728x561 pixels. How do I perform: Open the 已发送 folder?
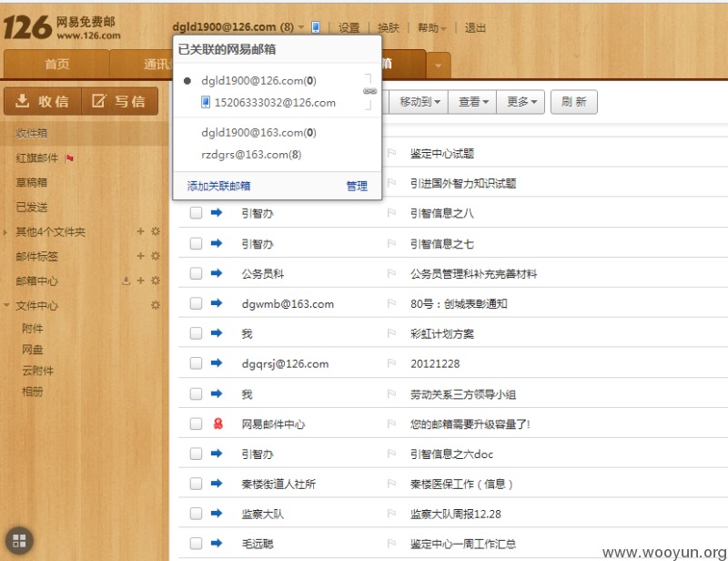32,207
